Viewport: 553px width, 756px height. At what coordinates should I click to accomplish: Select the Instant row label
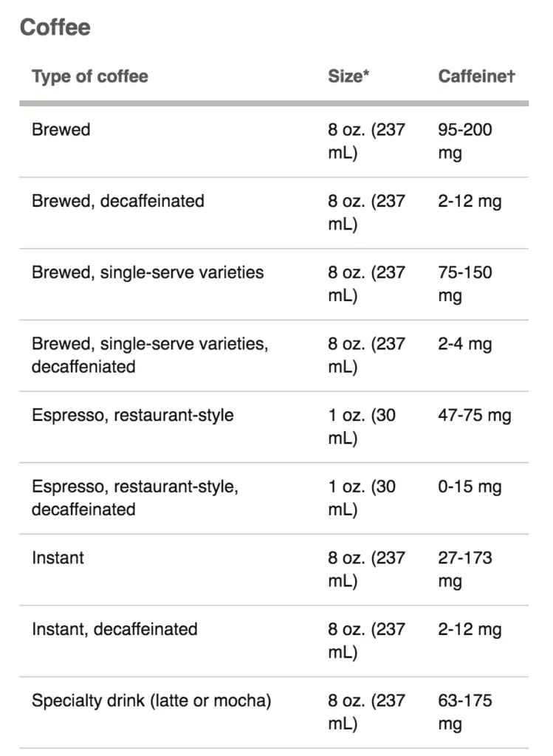(x=58, y=557)
